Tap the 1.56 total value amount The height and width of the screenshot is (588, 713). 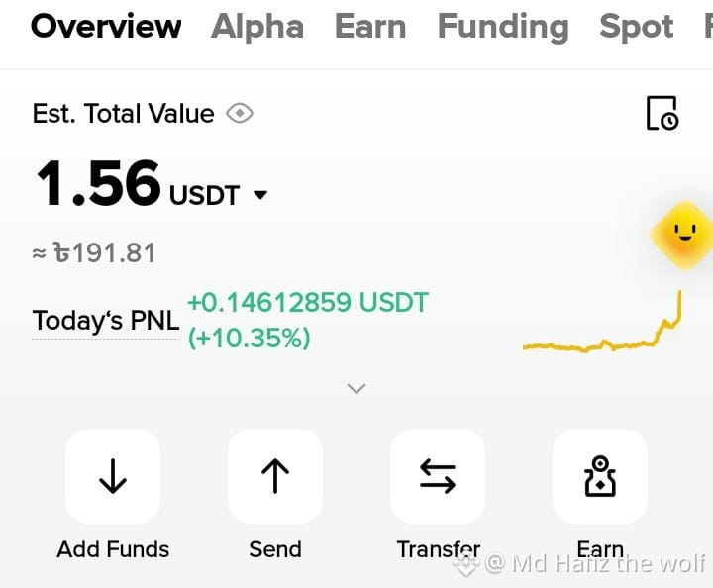point(98,182)
